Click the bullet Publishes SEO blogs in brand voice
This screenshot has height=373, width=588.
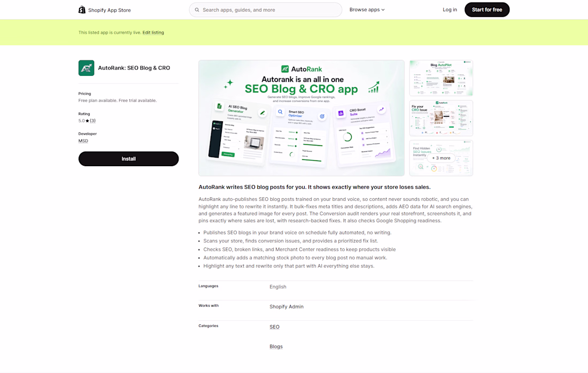pyautogui.click(x=297, y=232)
